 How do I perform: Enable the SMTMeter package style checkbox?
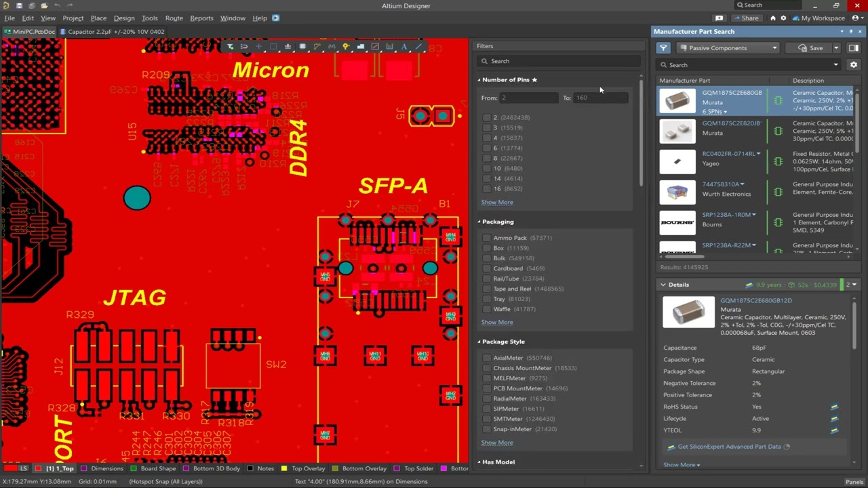[487, 419]
